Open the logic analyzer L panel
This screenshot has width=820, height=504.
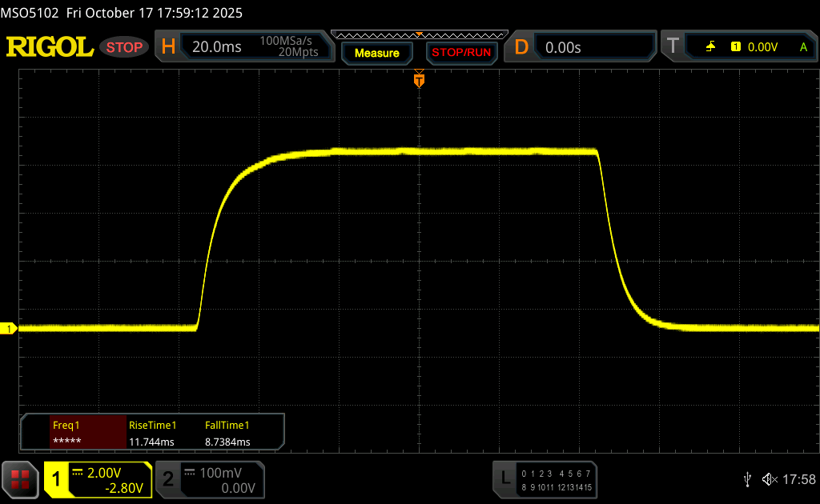point(504,478)
